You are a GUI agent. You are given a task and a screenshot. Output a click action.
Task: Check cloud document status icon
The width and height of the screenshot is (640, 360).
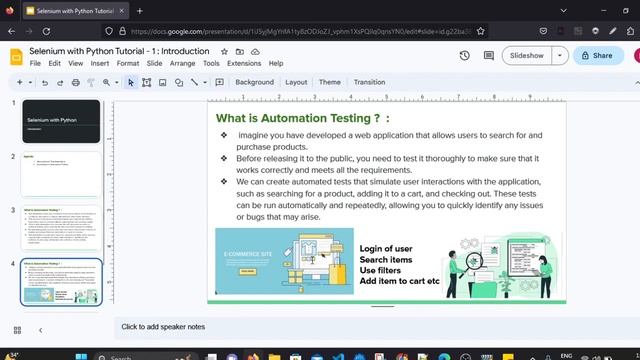[255, 52]
